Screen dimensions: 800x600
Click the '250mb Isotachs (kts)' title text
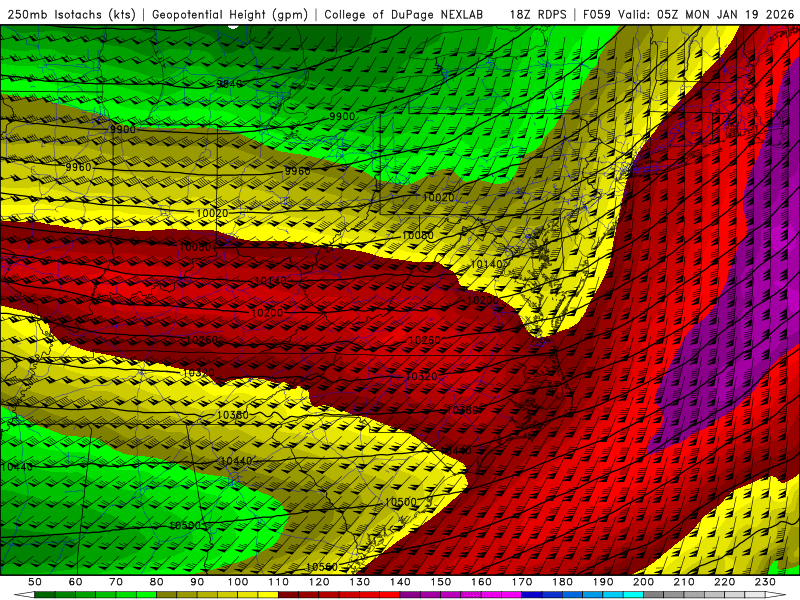coord(72,15)
